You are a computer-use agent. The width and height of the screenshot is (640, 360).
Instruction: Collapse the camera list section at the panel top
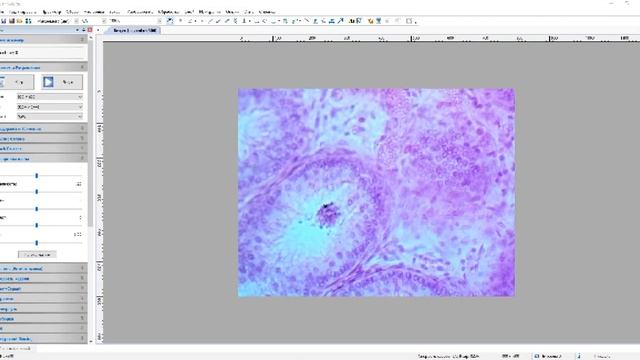(43, 40)
